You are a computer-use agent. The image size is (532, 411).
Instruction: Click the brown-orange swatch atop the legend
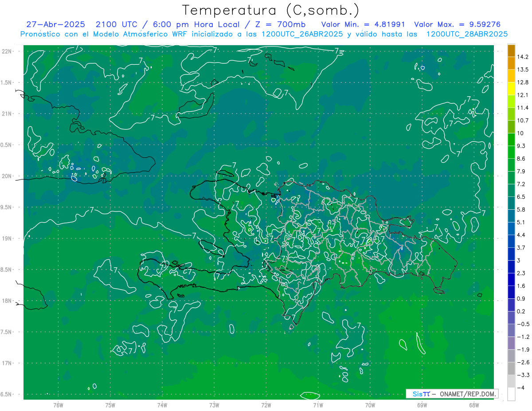511,51
